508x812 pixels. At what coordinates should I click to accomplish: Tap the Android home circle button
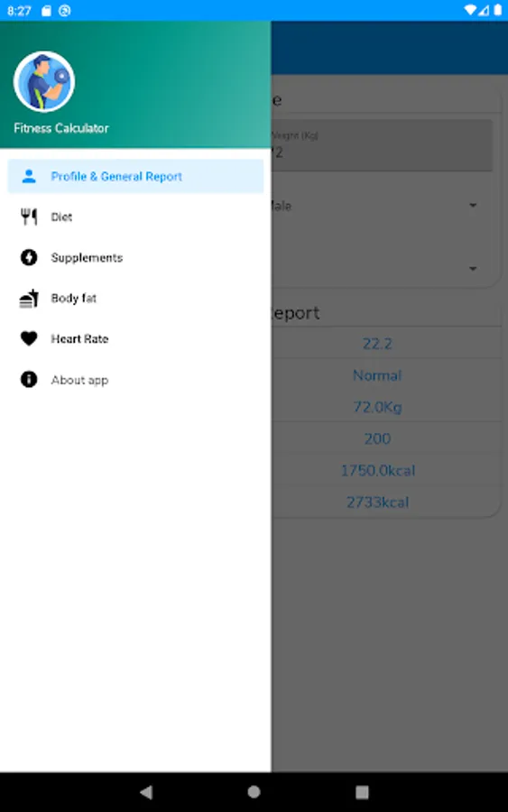click(254, 792)
